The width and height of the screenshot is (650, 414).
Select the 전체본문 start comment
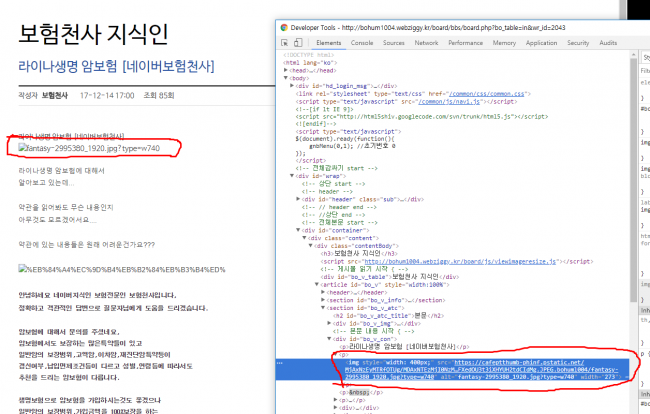(x=340, y=223)
